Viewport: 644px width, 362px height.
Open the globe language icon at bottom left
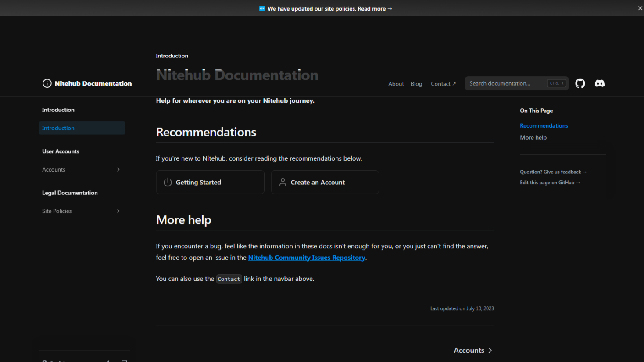click(45, 361)
